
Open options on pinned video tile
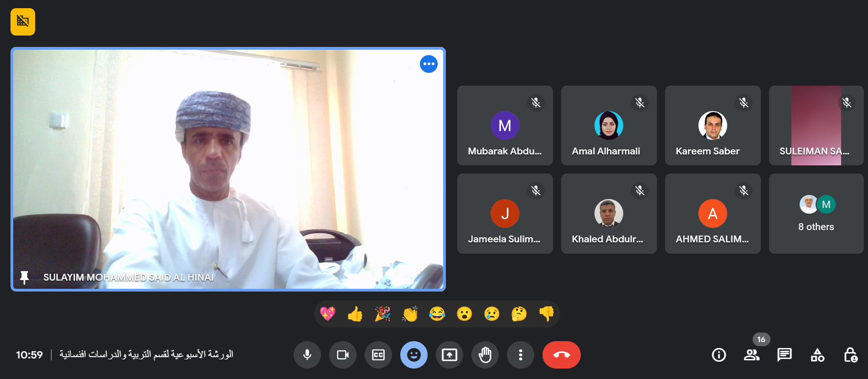[429, 64]
